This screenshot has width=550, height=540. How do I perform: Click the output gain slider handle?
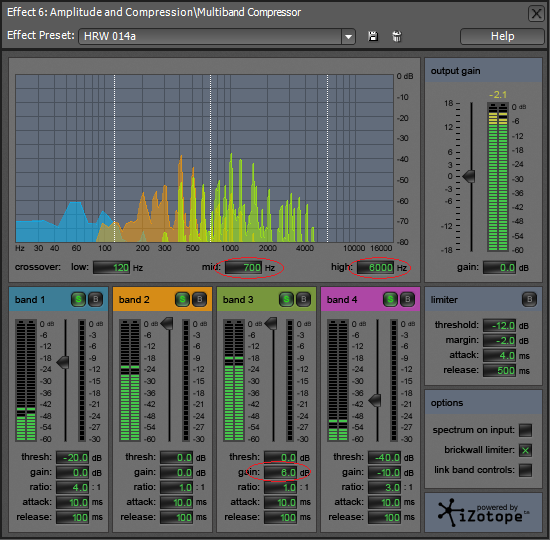pos(469,176)
